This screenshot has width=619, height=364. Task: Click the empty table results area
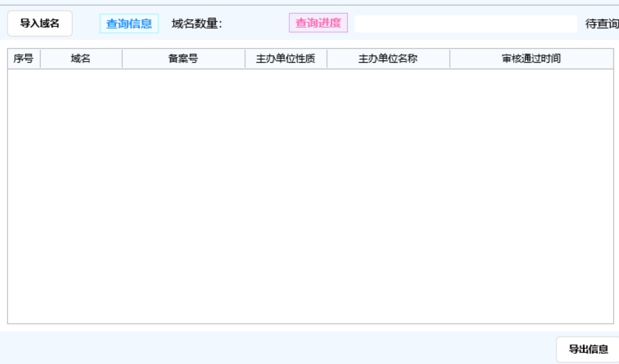310,195
